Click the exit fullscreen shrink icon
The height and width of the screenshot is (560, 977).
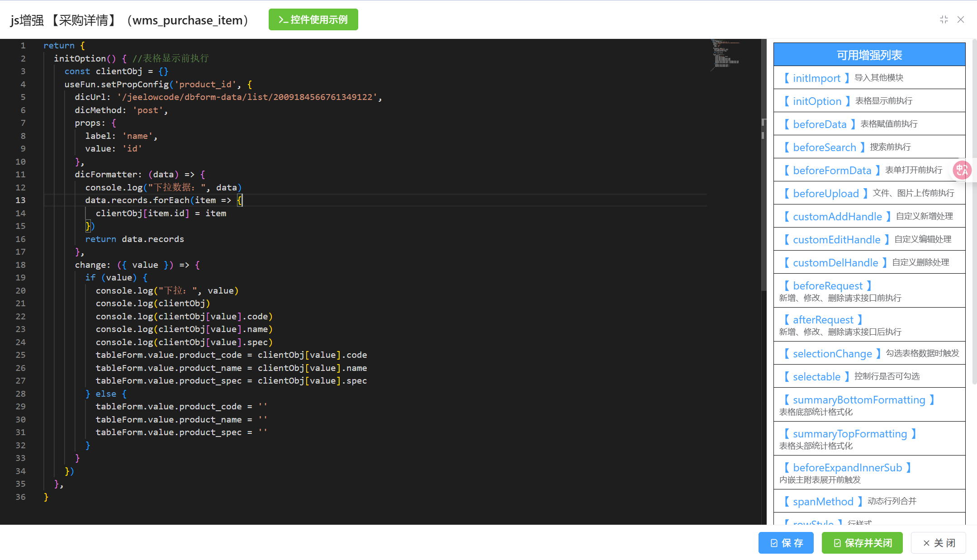(944, 19)
